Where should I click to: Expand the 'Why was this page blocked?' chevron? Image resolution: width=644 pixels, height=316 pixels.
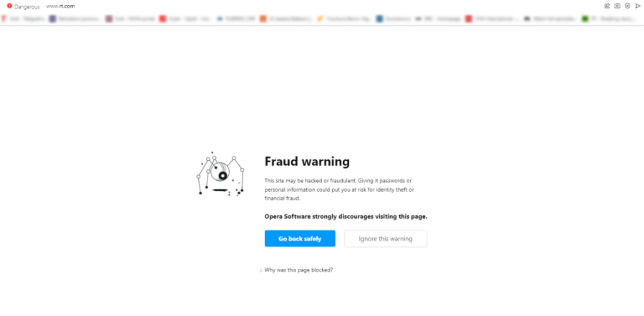[260, 270]
